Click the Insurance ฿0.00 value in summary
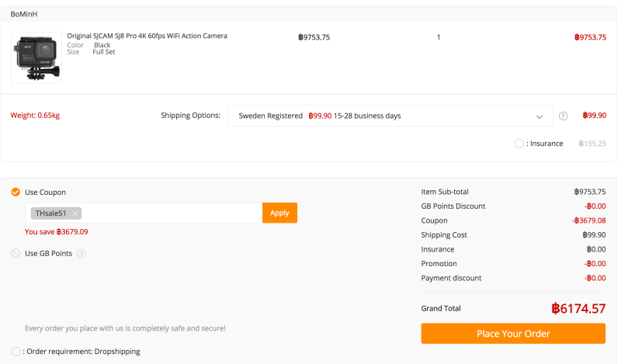The width and height of the screenshot is (621, 364). (596, 249)
